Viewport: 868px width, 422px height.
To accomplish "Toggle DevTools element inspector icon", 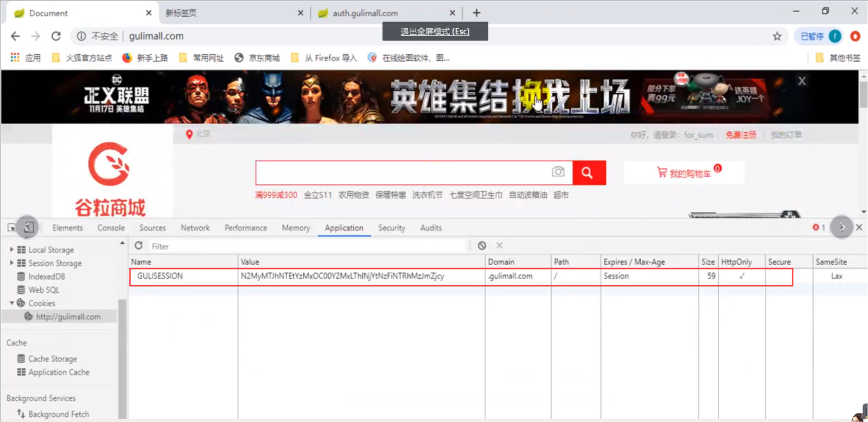I will pyautogui.click(x=12, y=228).
